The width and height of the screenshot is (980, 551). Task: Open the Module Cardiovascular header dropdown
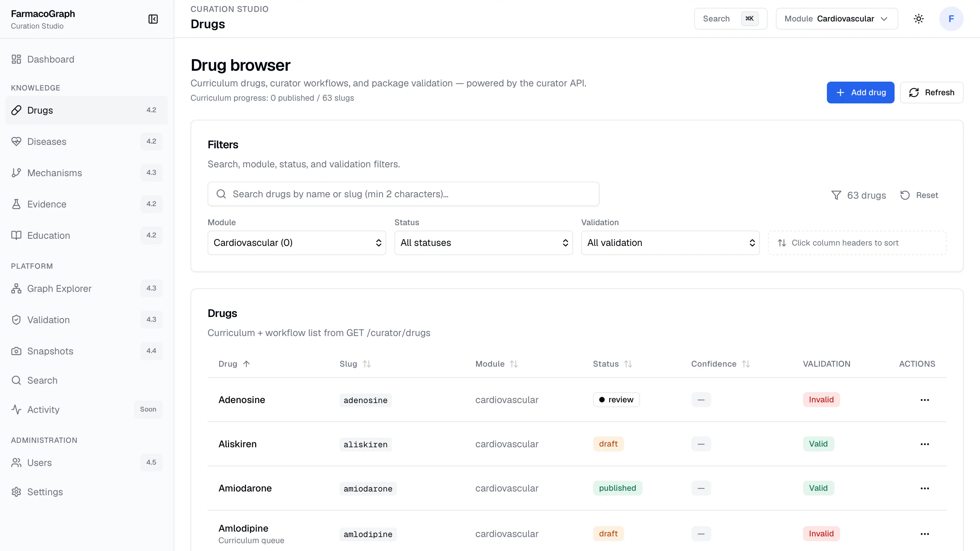[x=837, y=19]
